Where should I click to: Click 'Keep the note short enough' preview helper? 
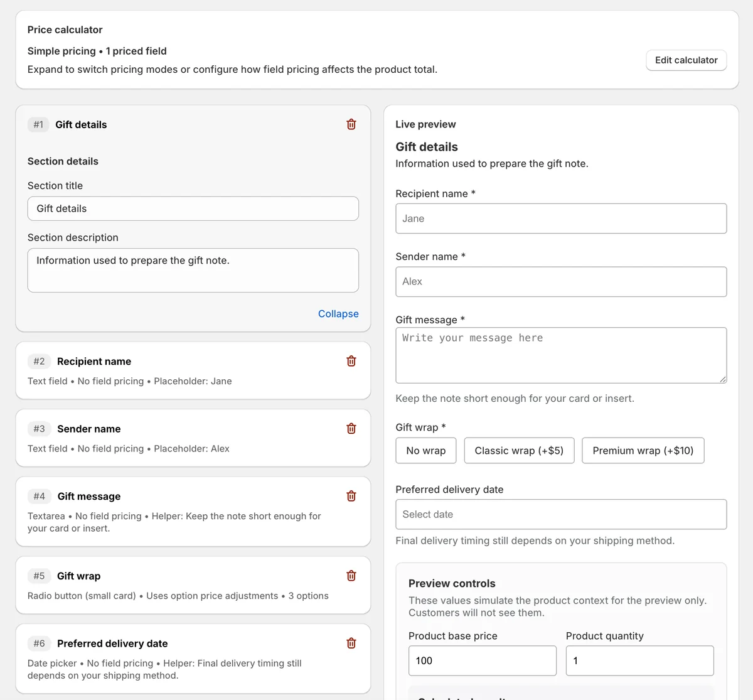click(515, 398)
